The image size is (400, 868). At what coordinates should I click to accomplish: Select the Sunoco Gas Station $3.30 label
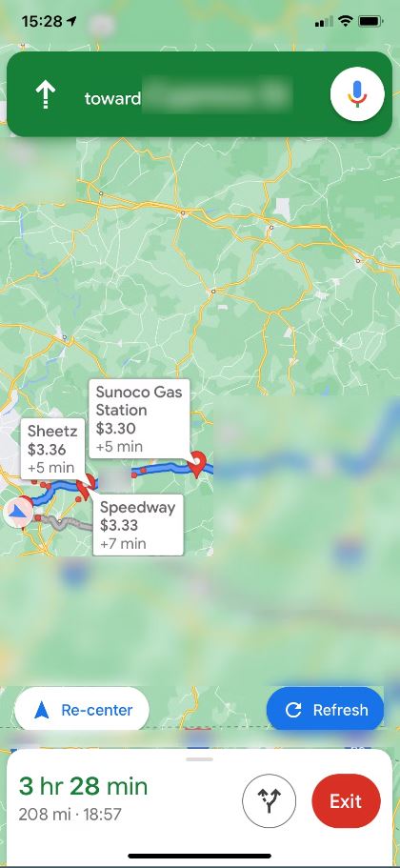point(139,418)
